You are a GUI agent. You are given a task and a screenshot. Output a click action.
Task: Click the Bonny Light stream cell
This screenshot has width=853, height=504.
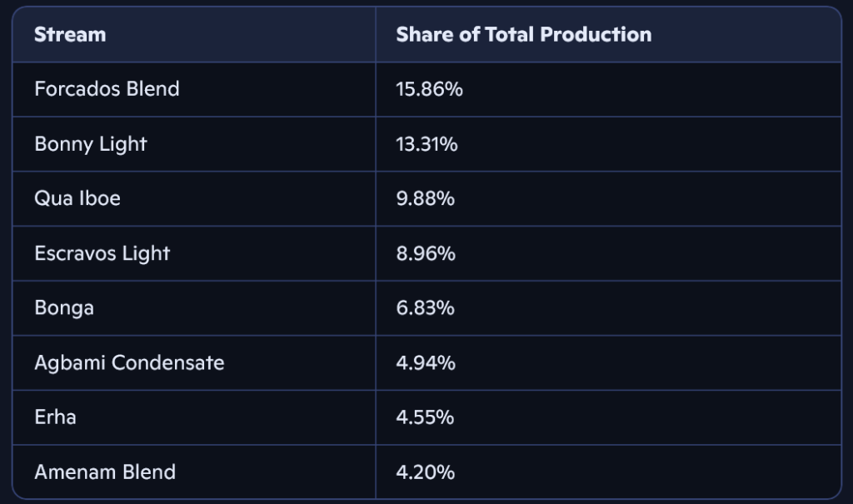point(91,144)
